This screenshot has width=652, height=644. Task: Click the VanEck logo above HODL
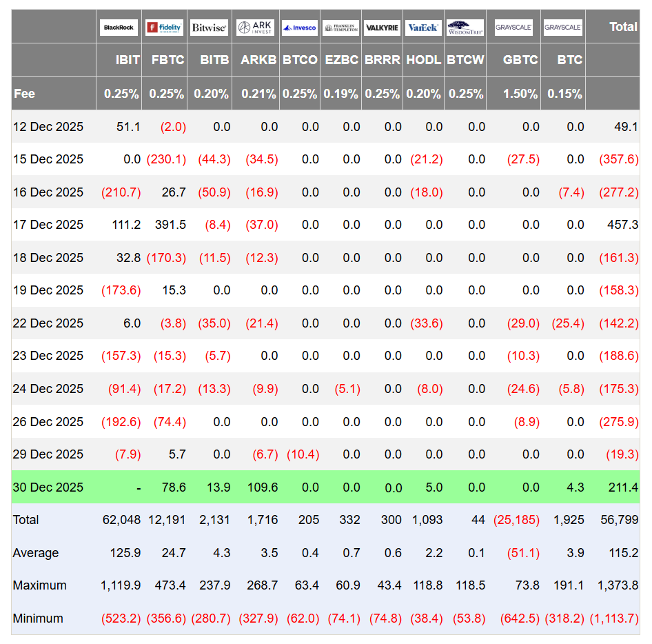pyautogui.click(x=423, y=28)
